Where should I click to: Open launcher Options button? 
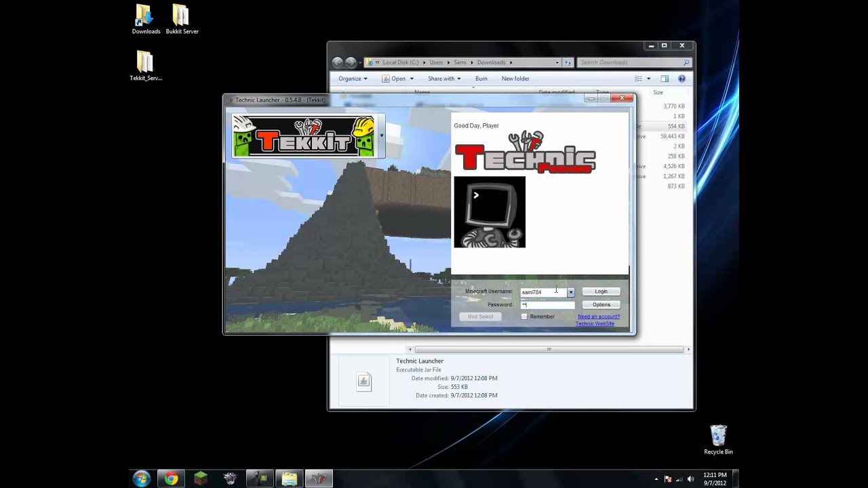(601, 305)
